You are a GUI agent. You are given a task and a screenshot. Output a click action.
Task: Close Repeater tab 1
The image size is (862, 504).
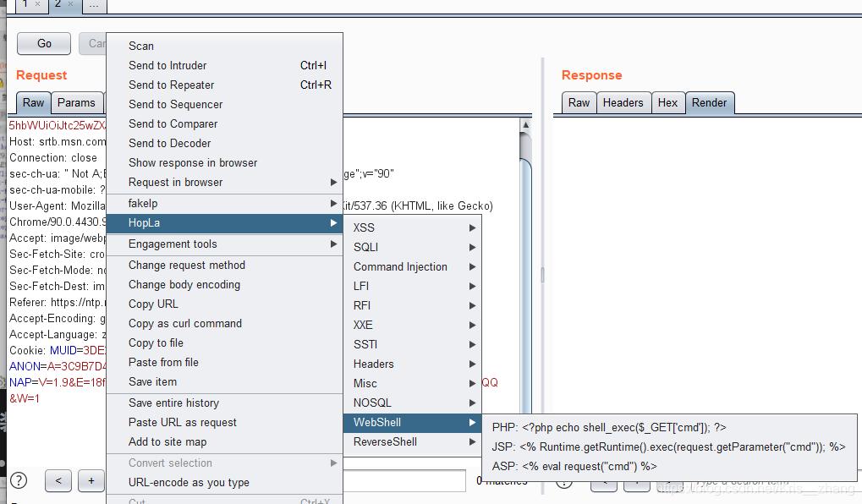(x=37, y=4)
